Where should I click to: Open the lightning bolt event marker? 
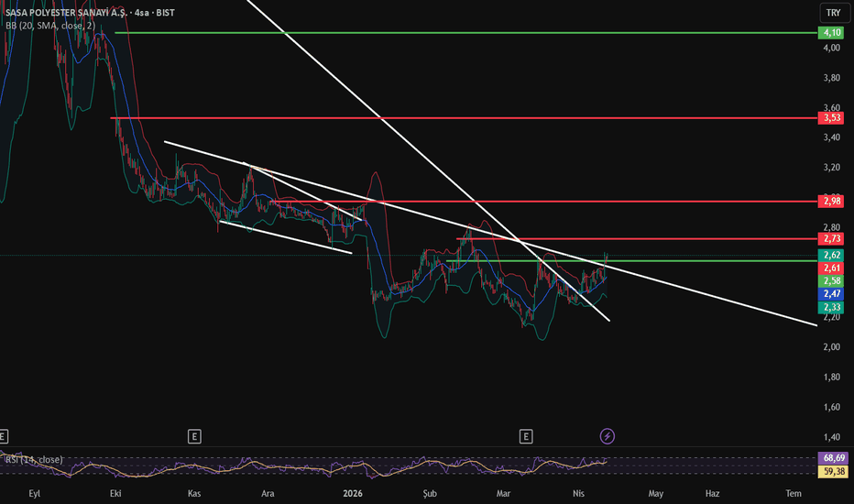coord(608,436)
